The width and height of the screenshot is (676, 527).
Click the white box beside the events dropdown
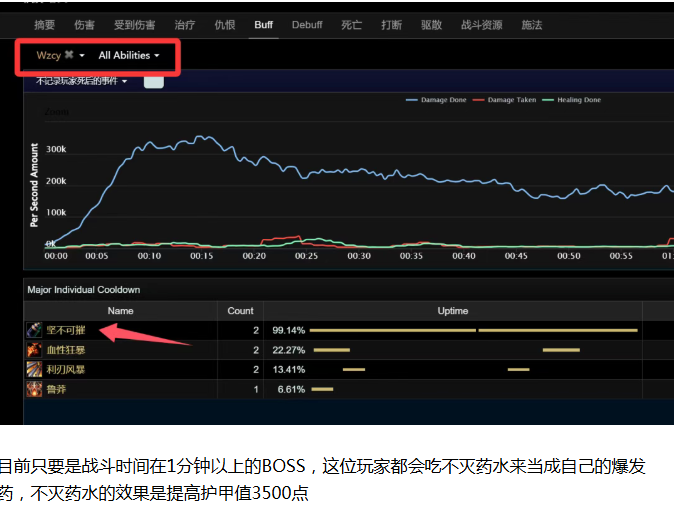click(x=153, y=81)
